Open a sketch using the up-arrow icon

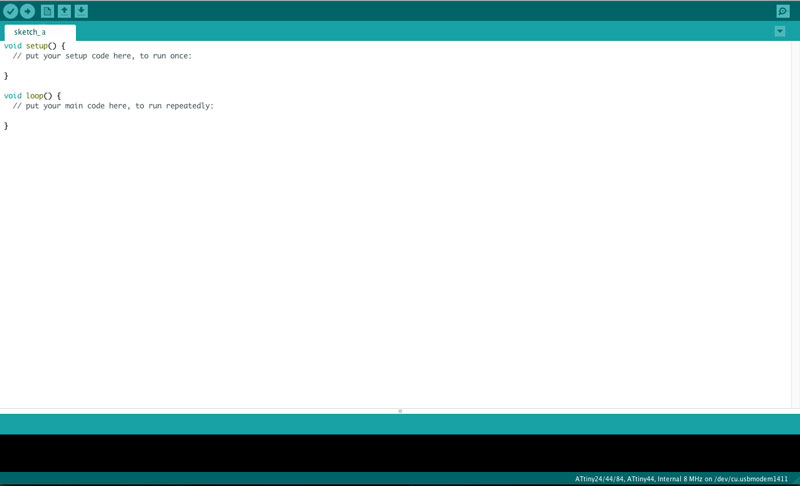pyautogui.click(x=64, y=11)
